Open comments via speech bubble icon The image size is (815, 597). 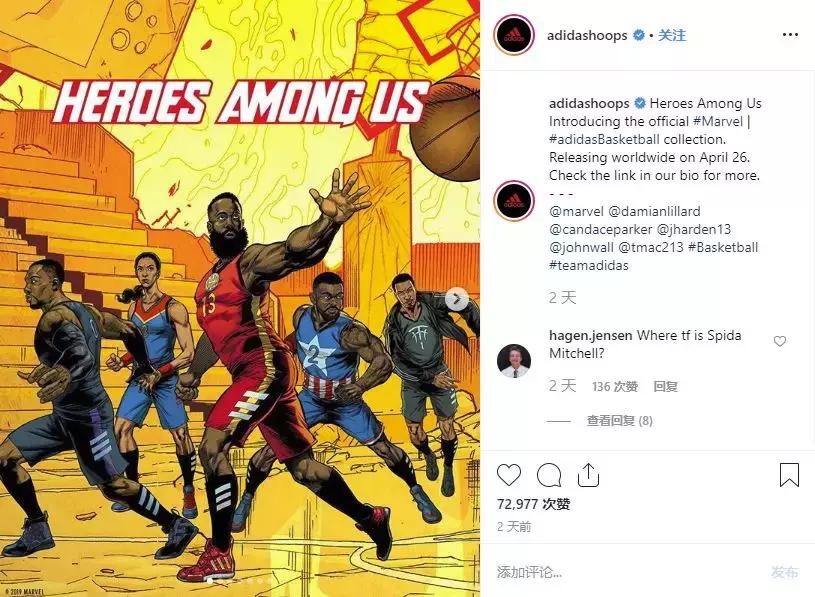point(549,475)
